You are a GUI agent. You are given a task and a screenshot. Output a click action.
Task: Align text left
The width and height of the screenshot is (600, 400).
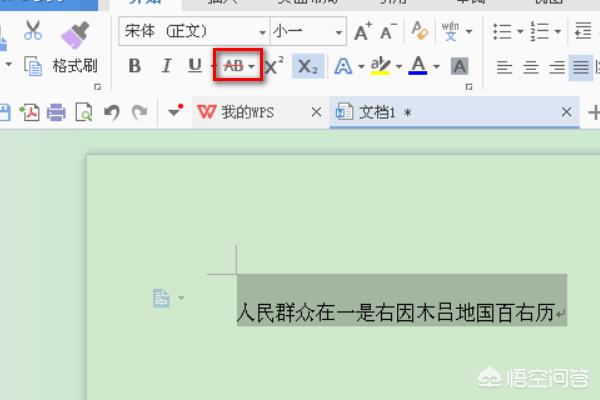[504, 67]
